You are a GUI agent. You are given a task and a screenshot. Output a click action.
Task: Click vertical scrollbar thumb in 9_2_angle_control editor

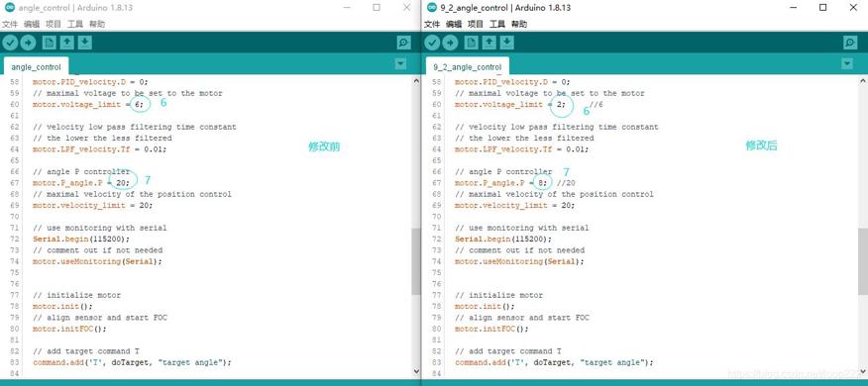[863, 261]
